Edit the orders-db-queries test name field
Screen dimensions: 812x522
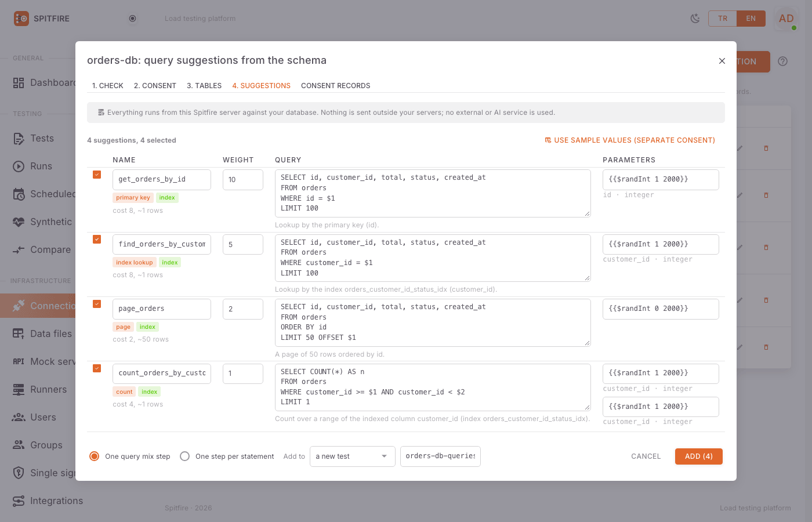[440, 456]
